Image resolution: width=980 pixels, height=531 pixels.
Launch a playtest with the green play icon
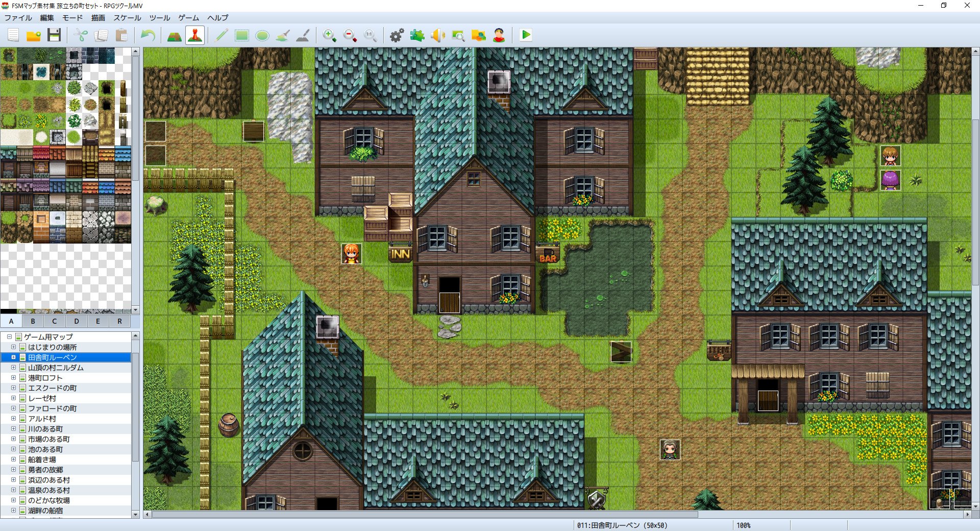[x=526, y=35]
